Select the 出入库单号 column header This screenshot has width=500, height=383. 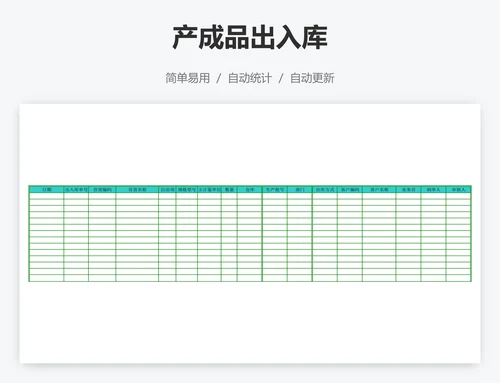[76, 190]
